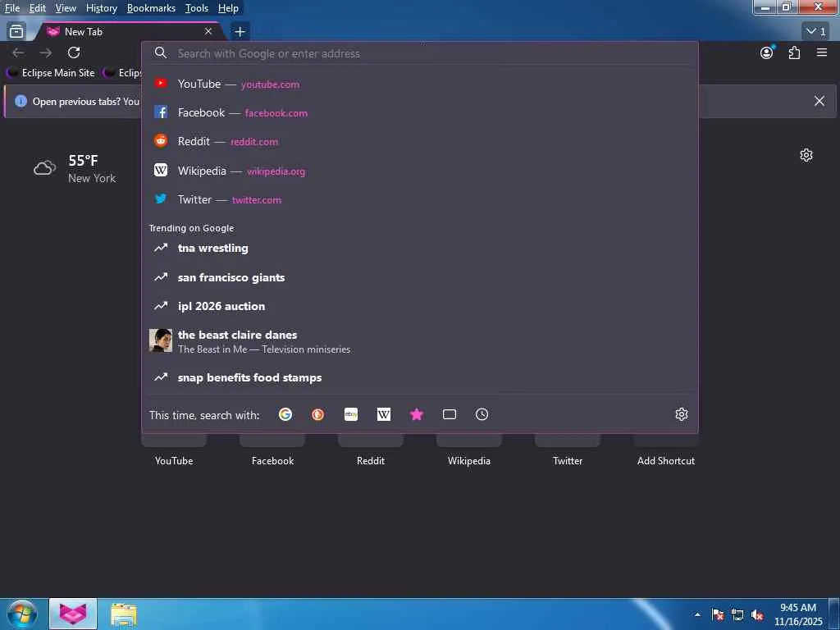
Task: Go back with the back arrow
Action: pos(18,52)
